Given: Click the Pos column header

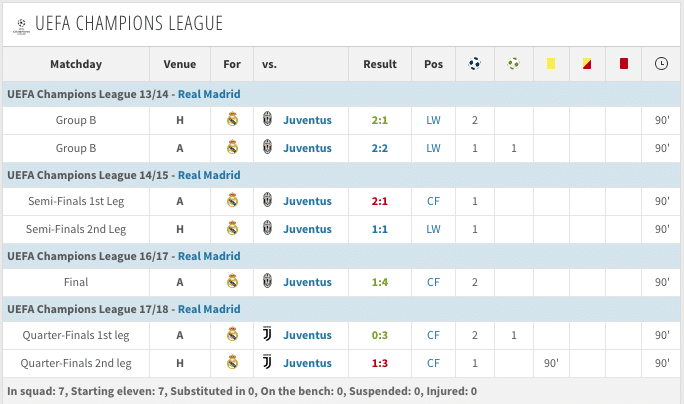Looking at the screenshot, I should [x=433, y=64].
